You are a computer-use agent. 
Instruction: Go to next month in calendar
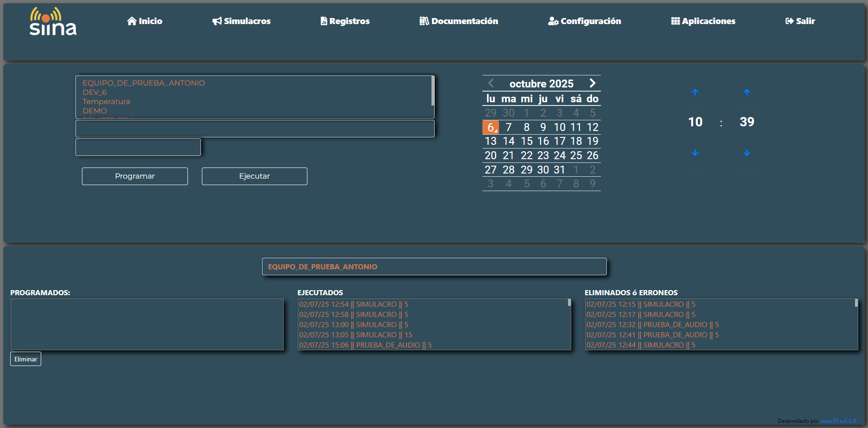point(592,83)
